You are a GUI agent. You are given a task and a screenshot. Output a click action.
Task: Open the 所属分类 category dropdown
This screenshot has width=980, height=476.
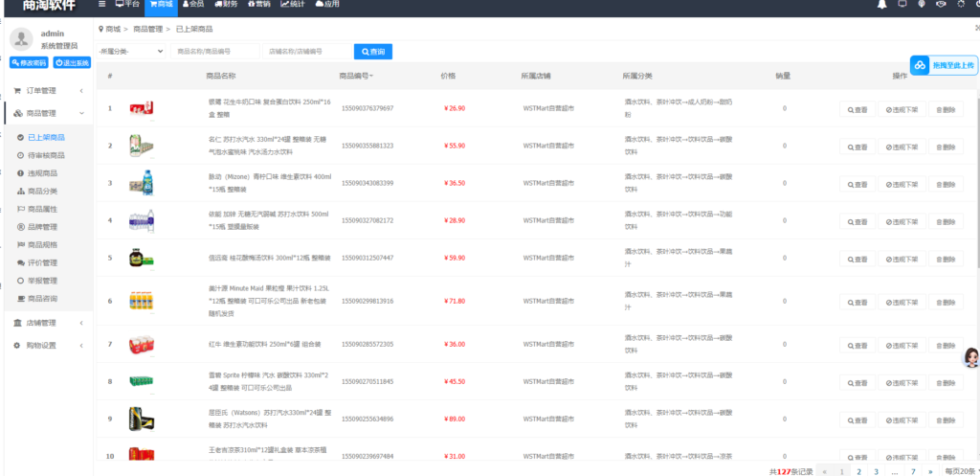pos(132,52)
